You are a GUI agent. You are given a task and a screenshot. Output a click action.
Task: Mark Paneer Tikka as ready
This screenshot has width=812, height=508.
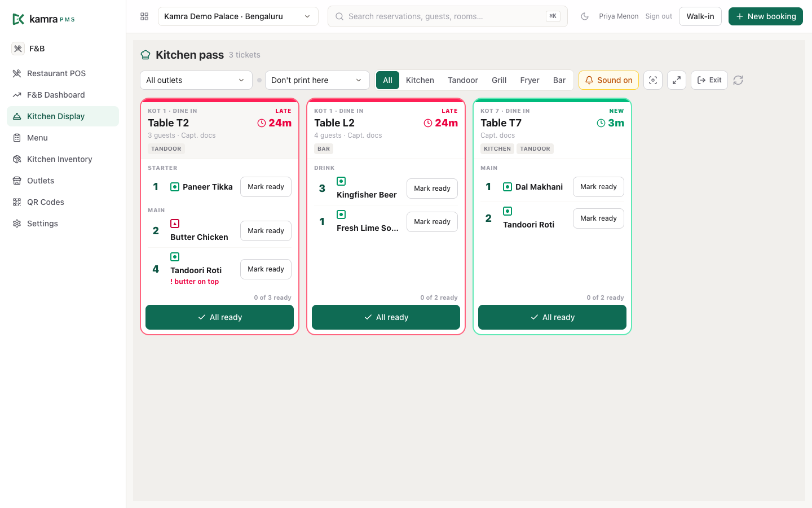click(x=266, y=187)
